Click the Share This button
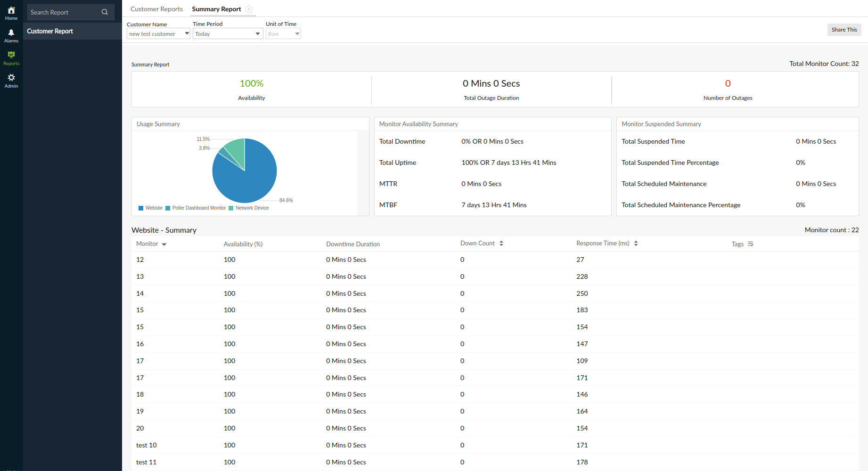Viewport: 868px width, 471px height. click(844, 29)
